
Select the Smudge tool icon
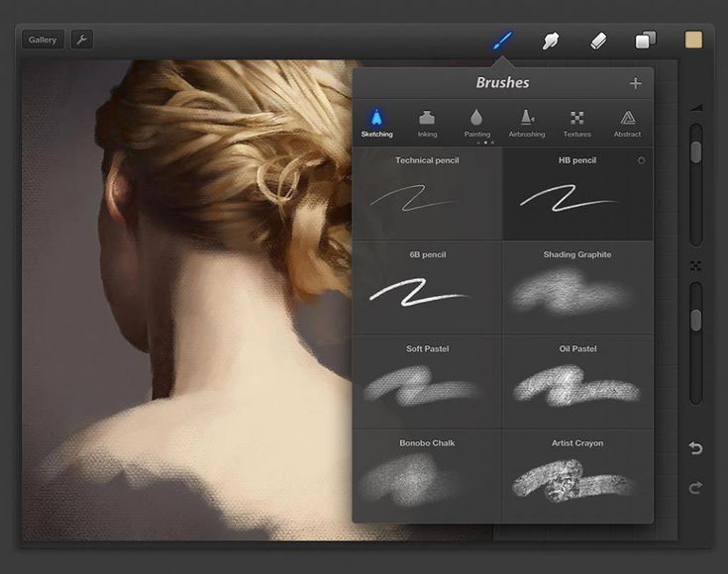pyautogui.click(x=550, y=41)
